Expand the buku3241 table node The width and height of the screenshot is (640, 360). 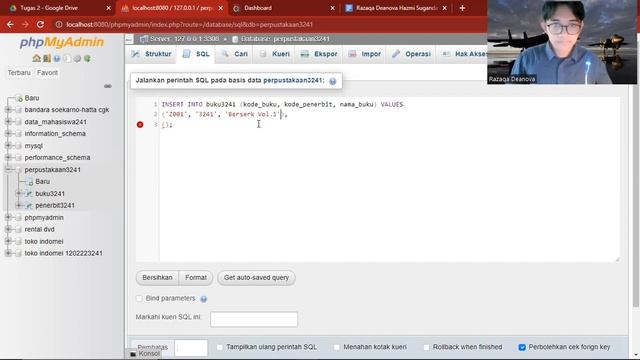point(18,193)
